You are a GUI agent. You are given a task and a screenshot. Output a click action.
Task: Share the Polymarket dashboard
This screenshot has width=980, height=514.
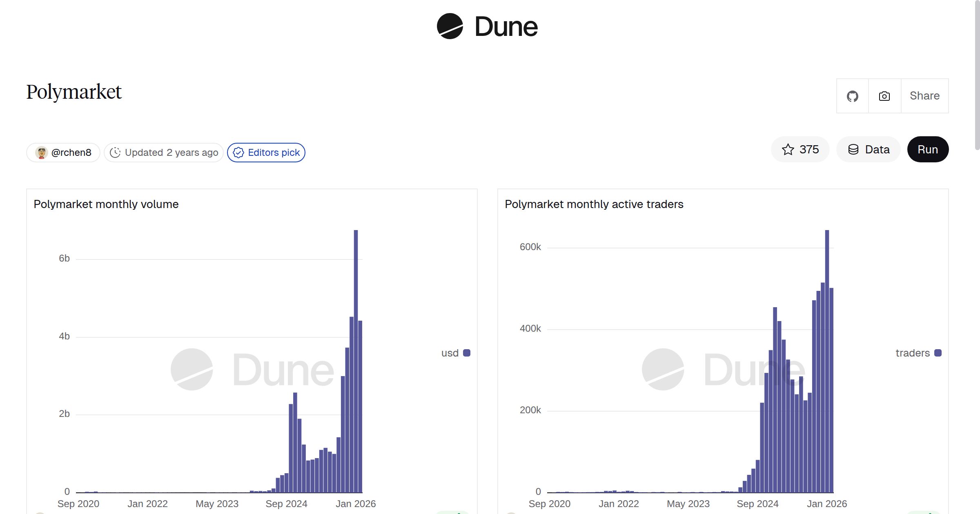coord(924,96)
